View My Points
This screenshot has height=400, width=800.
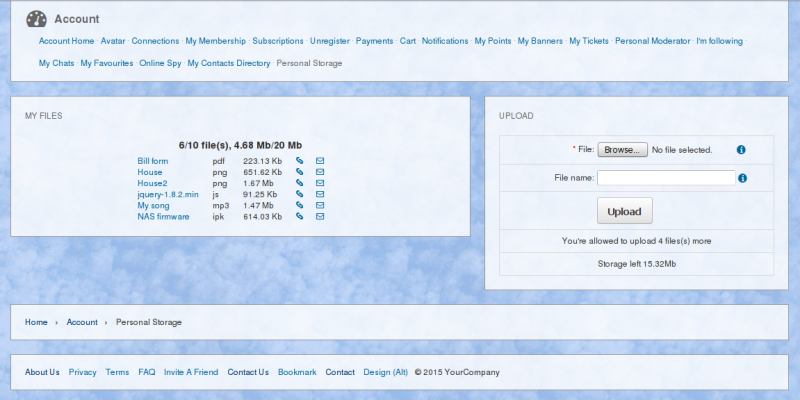coord(493,41)
